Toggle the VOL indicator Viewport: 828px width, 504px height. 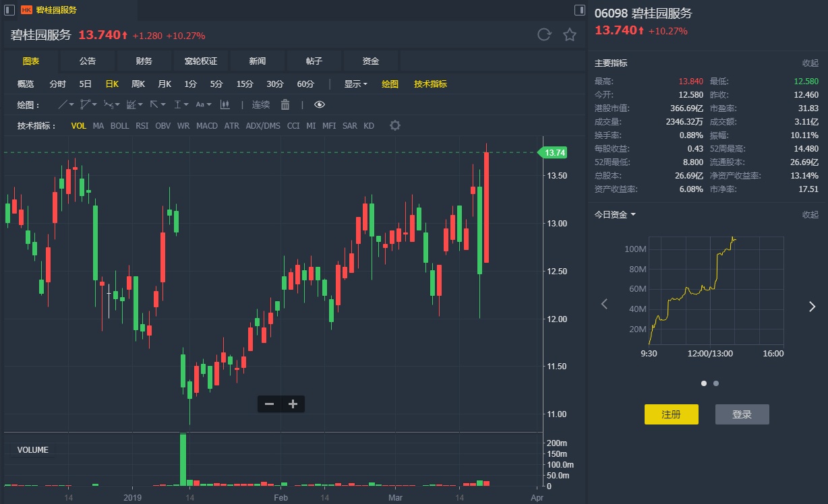[79, 126]
